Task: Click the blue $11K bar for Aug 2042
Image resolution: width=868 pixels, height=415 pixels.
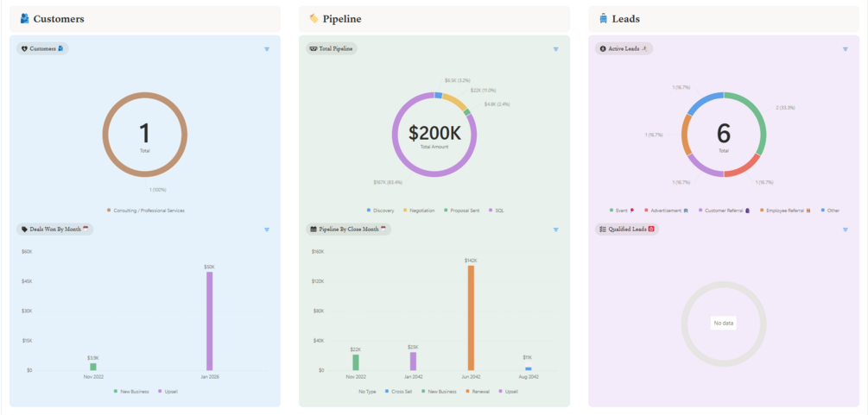Action: pyautogui.click(x=528, y=368)
